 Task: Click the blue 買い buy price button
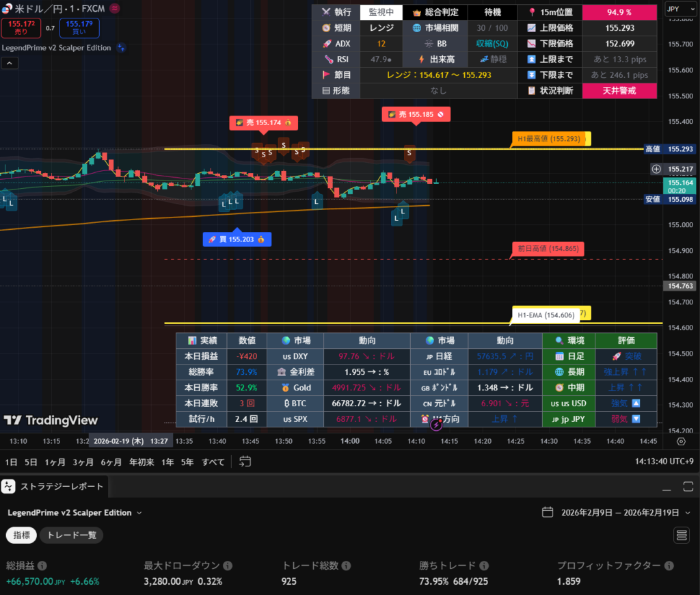tap(79, 28)
